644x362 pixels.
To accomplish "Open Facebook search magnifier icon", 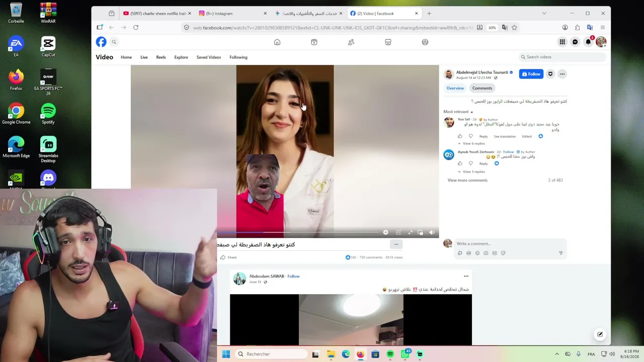I will click(x=114, y=42).
